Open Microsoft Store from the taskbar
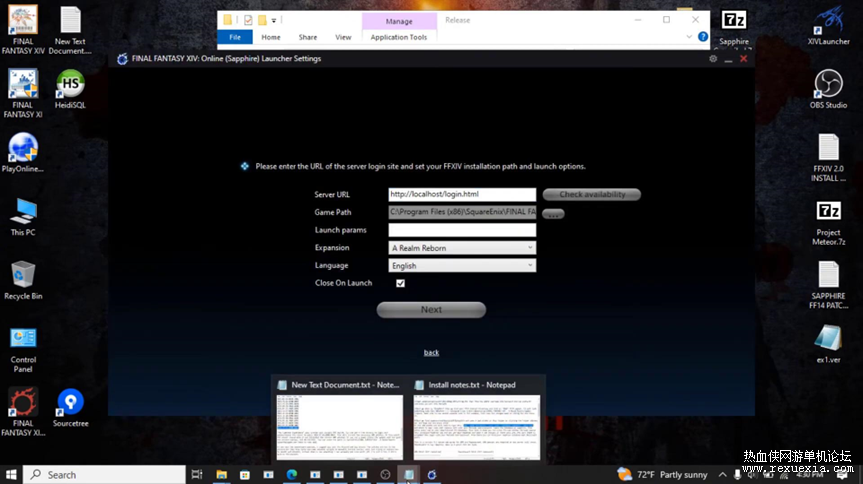Screen dimensions: 863x484 pos(245,474)
